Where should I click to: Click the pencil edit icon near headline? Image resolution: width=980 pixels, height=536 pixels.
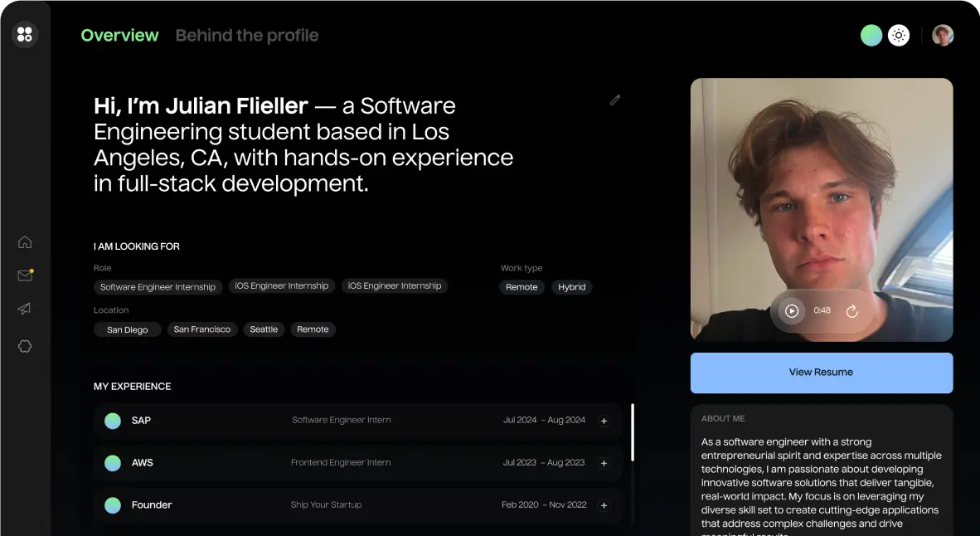point(615,100)
